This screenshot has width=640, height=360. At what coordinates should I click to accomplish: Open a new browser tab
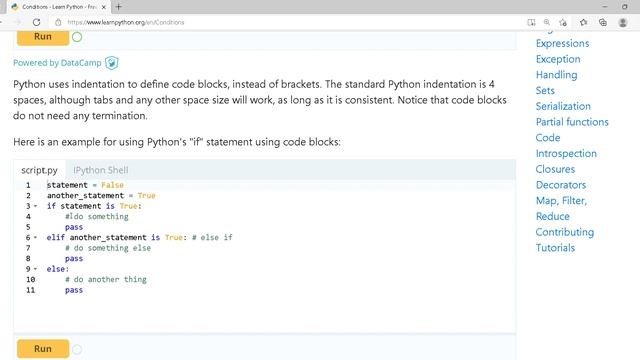coord(118,7)
